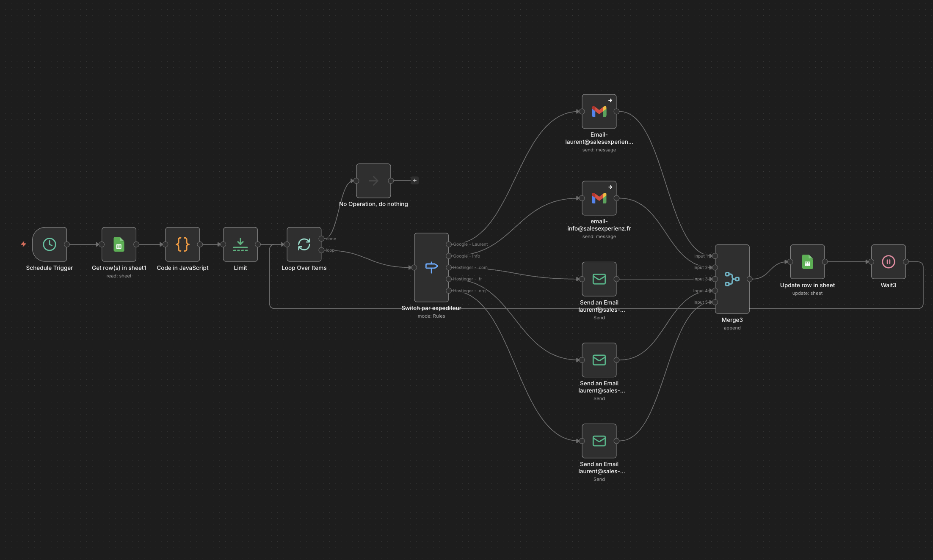
Task: Click the Hostinger - .org output port
Action: point(449,291)
